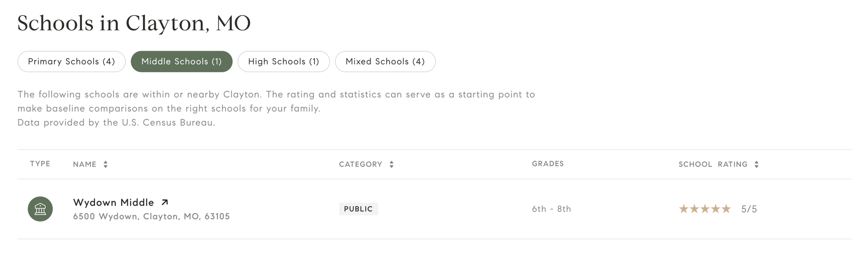Click the School Rating sort arrows
The image size is (868, 253).
756,164
